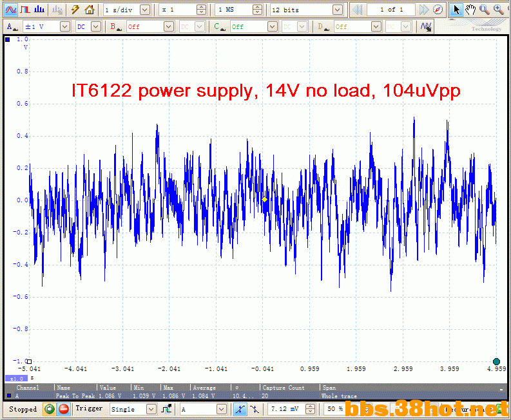This screenshot has width=511, height=420.
Task: Adjust horizontal zoom x 1 spinner
Action: 202,10
